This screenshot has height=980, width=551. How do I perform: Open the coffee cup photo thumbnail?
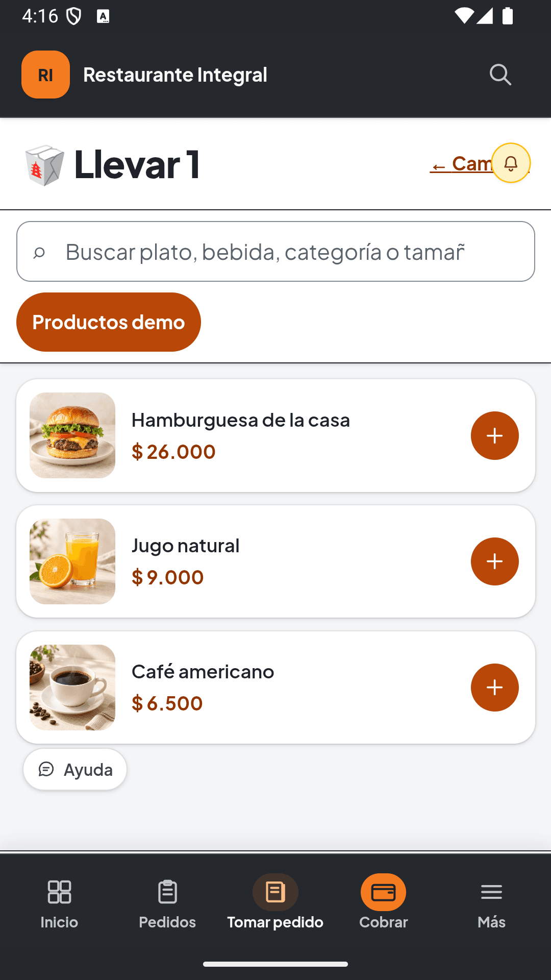pos(72,688)
